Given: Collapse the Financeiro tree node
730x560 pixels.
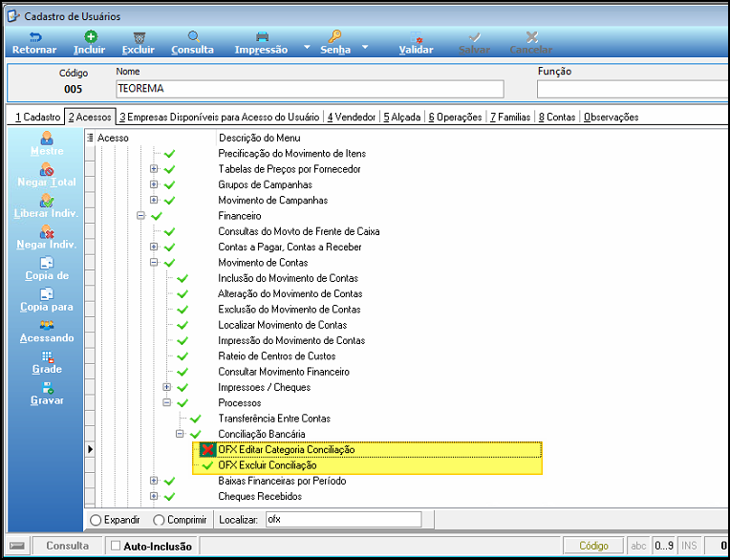Looking at the screenshot, I should (141, 216).
